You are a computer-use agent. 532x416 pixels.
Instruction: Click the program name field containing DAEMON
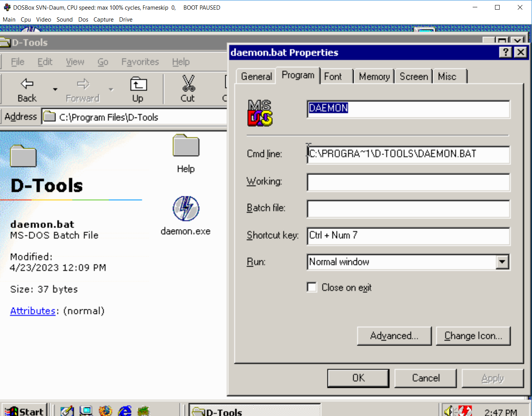point(408,109)
